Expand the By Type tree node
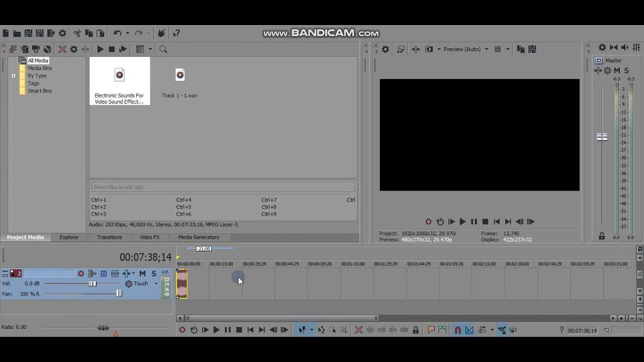This screenshot has height=362, width=644. click(14, 76)
